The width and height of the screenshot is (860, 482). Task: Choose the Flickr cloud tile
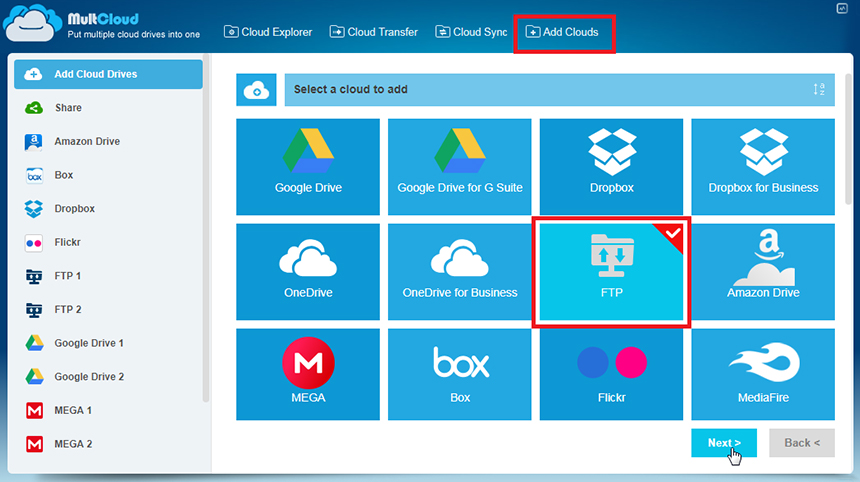click(611, 375)
